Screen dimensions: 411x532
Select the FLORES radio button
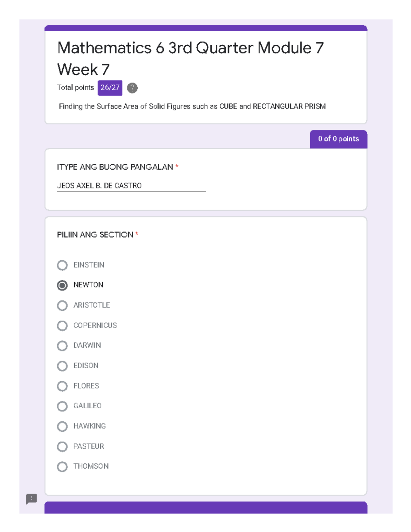(x=62, y=386)
